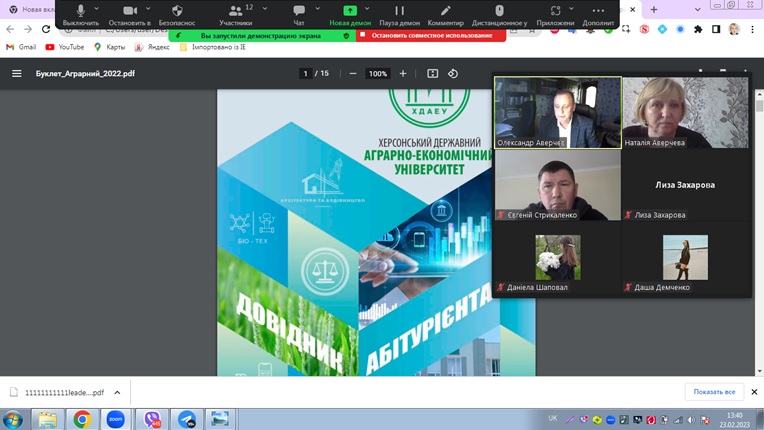The width and height of the screenshot is (764, 430).
Task: Select Євгеній Стрикаленко video tile
Action: click(558, 185)
